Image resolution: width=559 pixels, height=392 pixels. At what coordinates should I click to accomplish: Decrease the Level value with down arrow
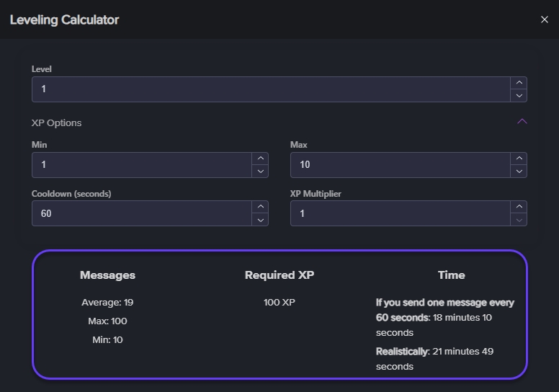(519, 95)
